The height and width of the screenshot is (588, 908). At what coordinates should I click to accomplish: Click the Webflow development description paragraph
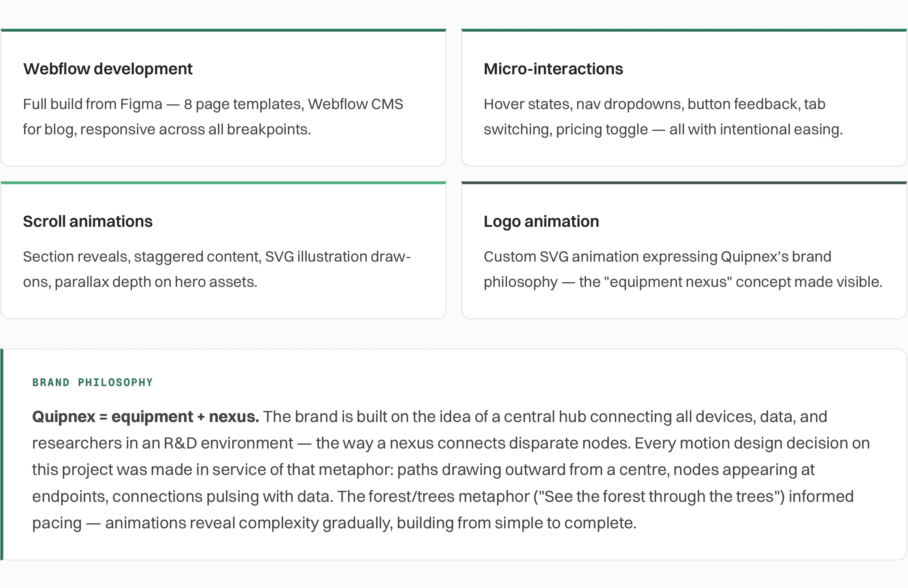[x=213, y=117]
